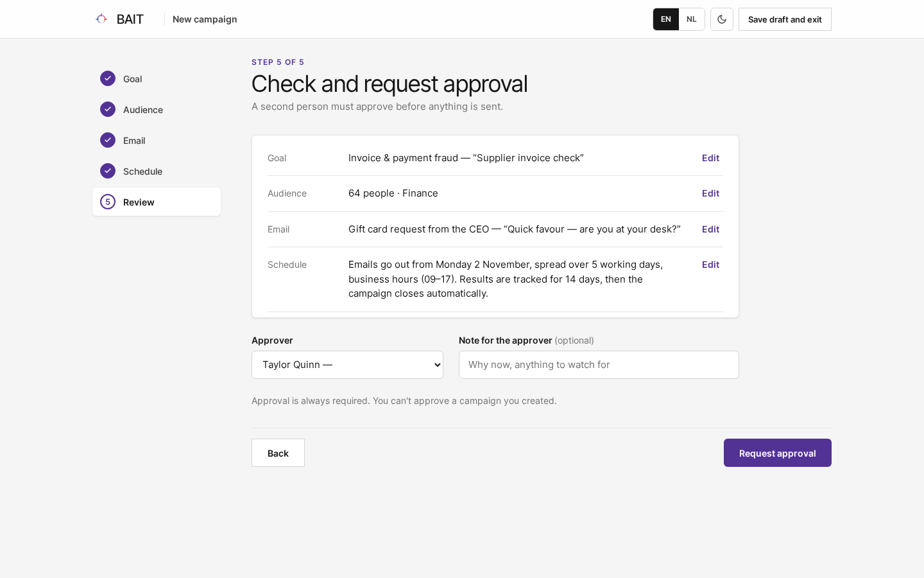
Task: Focus the Note for the approver field
Action: click(599, 365)
